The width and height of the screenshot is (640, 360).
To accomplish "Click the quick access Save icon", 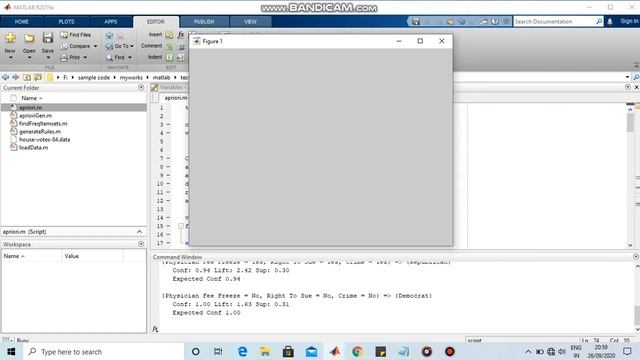I will click(416, 21).
